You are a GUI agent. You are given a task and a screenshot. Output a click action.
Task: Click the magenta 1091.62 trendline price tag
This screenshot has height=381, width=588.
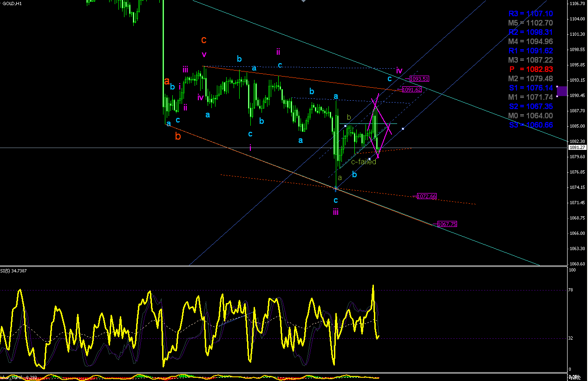[x=412, y=90]
